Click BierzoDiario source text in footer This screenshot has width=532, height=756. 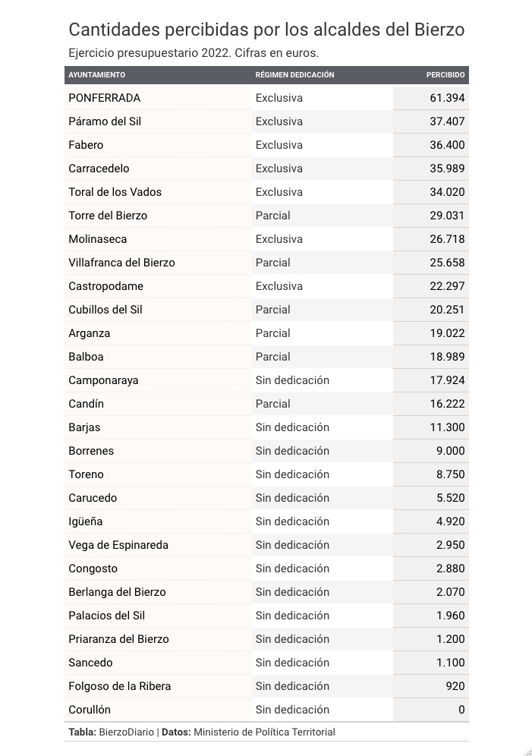pos(126,732)
